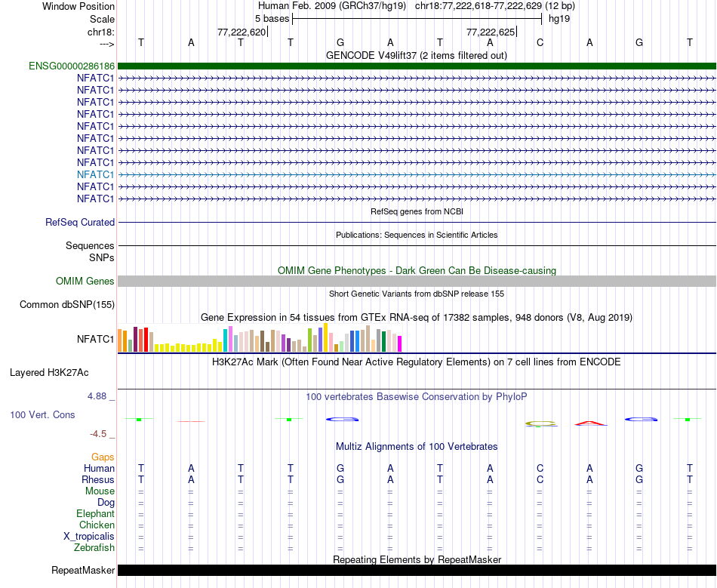The height and width of the screenshot is (588, 717).
Task: Click the 77,222,620 coordinate marker
Action: pyautogui.click(x=242, y=32)
